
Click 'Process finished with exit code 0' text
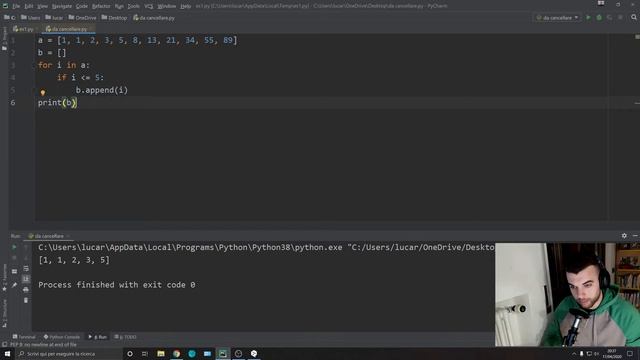point(117,285)
